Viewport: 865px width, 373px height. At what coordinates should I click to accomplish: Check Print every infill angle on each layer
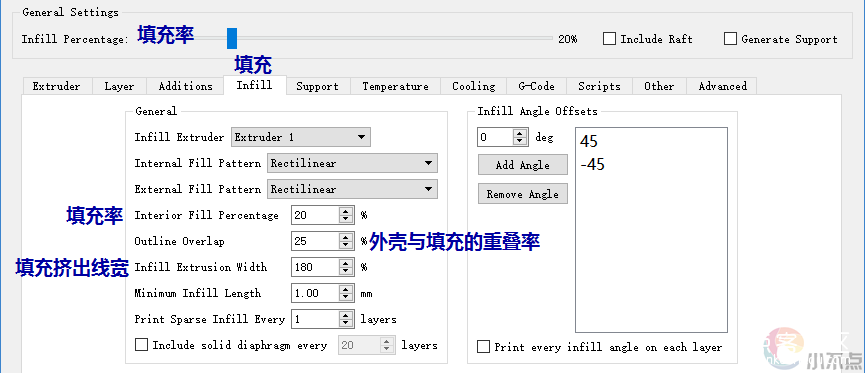coord(483,347)
